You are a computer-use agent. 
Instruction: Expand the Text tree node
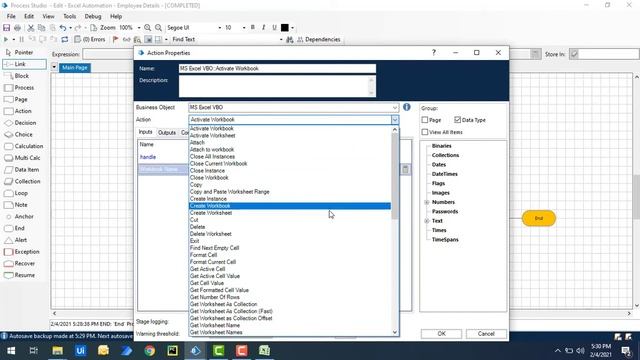(x=427, y=221)
